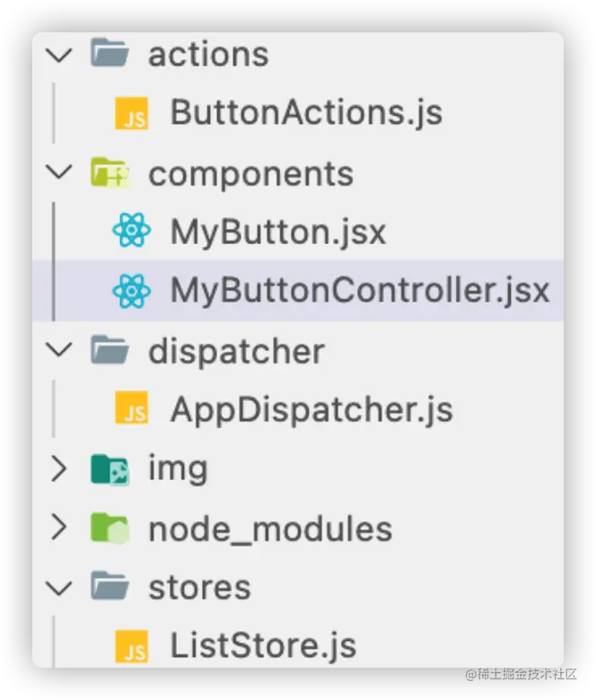Click the JS icon beside ButtonActions.js
The height and width of the screenshot is (700, 596).
coord(131,113)
